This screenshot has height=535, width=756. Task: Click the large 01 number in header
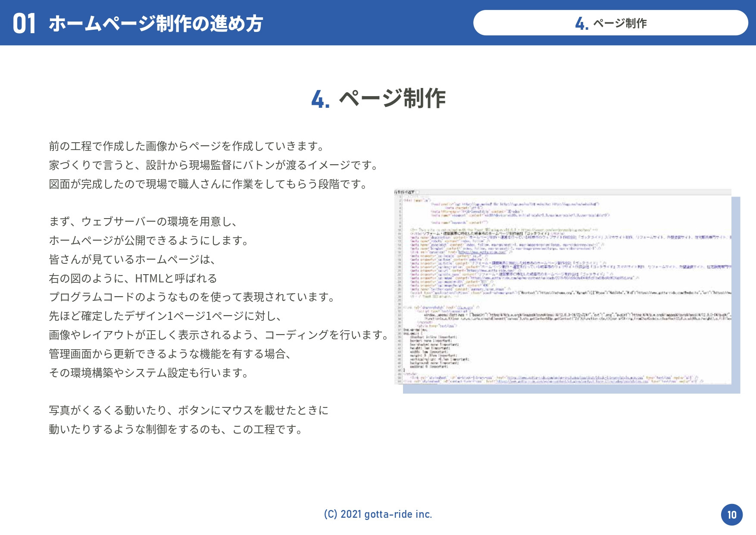coord(24,23)
